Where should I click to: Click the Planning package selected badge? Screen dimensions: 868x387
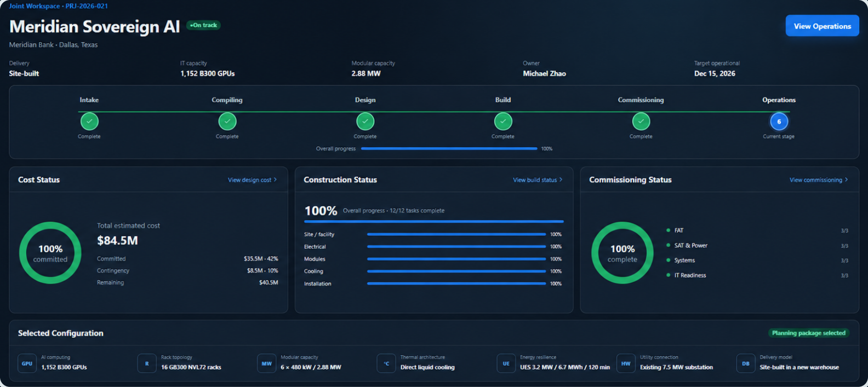pos(809,333)
